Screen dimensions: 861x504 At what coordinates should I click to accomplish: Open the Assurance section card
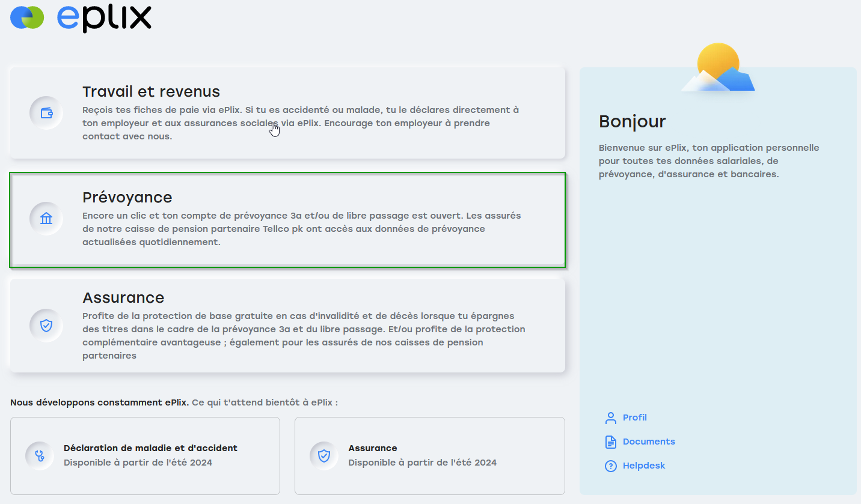pos(287,324)
